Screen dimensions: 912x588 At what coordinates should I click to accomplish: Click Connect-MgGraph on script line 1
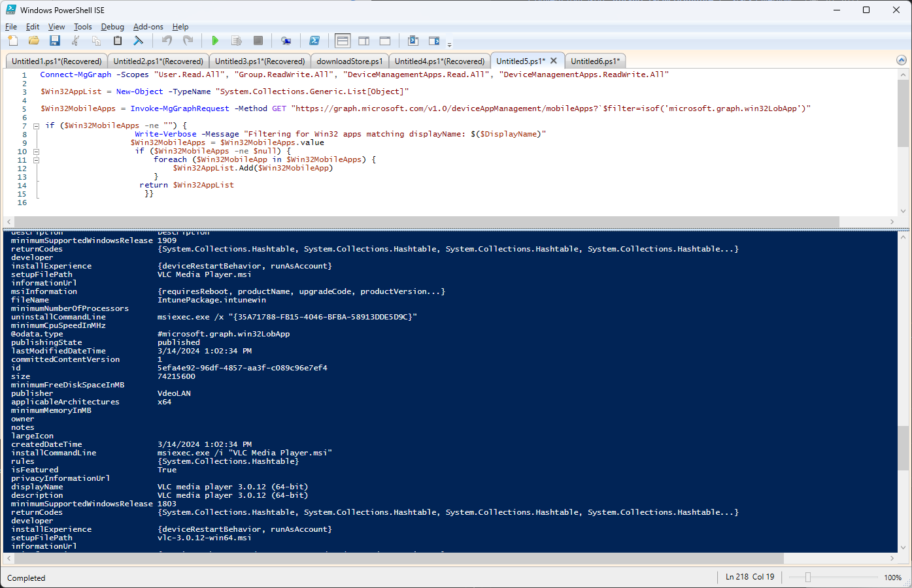coord(76,74)
